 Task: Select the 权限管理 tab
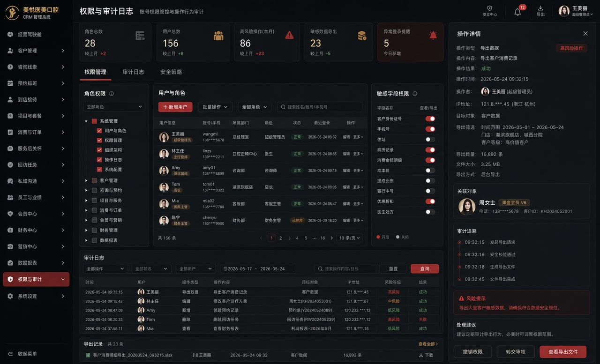95,72
